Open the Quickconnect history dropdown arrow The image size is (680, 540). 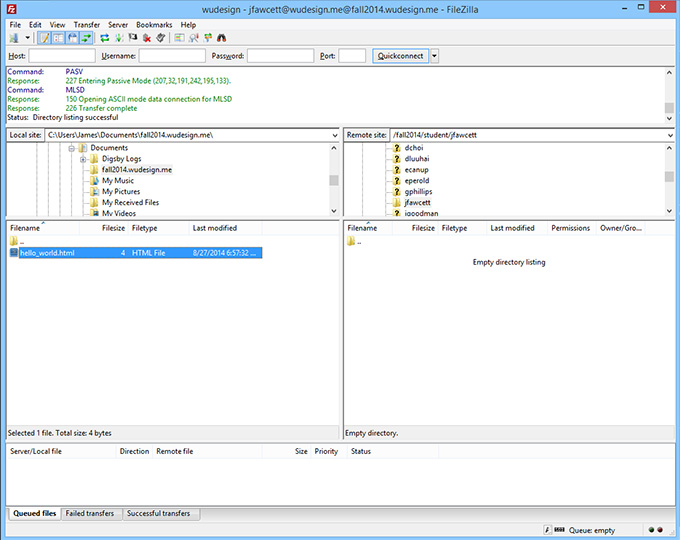434,56
